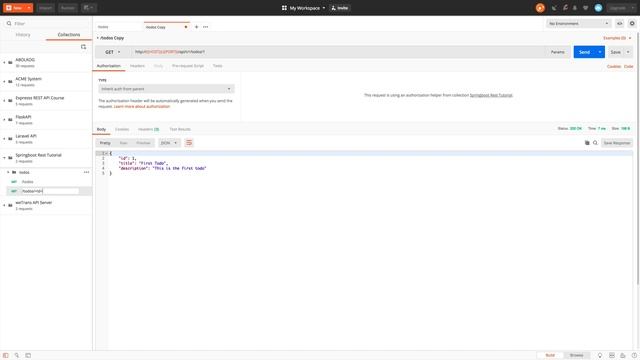Open the No Environment dropdown
The height and width of the screenshot is (360, 640).
click(x=578, y=24)
